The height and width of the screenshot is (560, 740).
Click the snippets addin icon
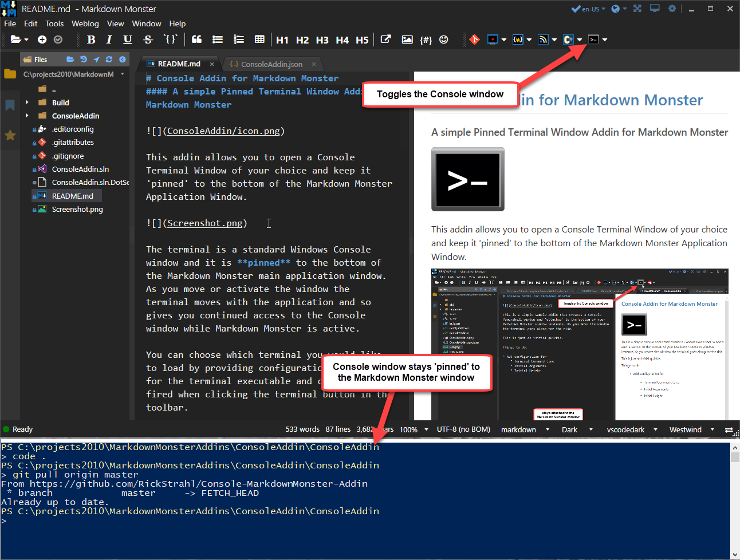click(518, 40)
